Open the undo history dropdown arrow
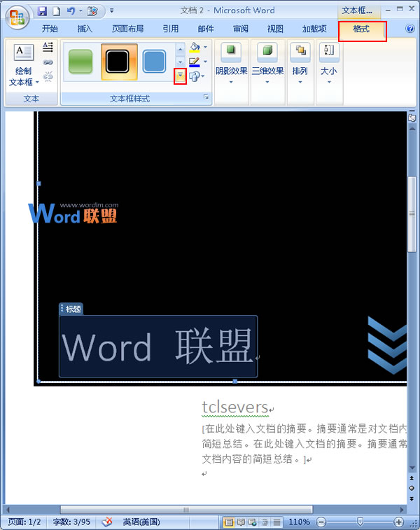 tap(80, 11)
